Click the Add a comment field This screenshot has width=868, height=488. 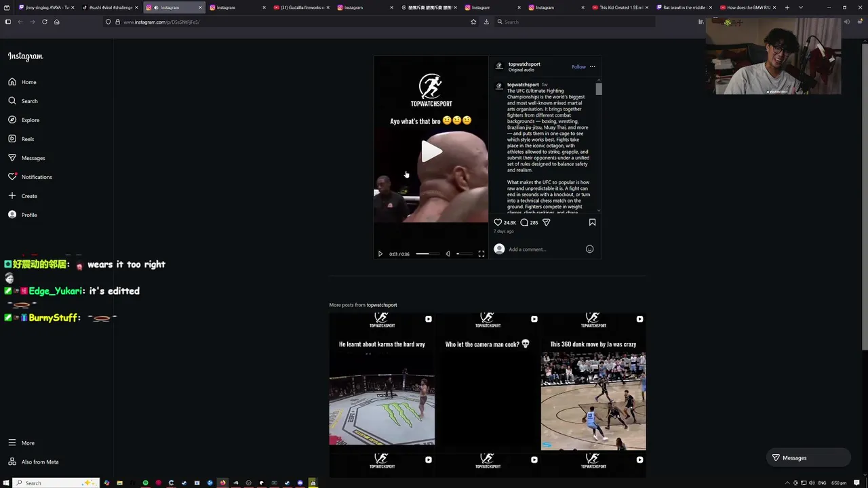point(546,249)
